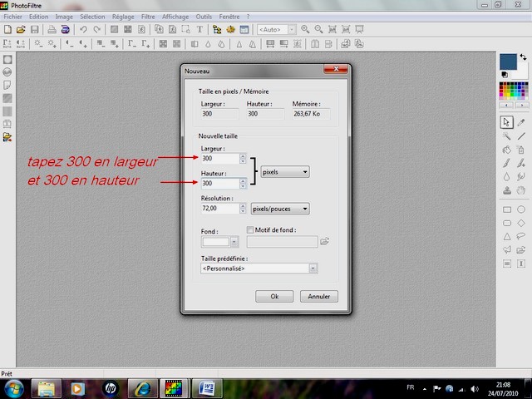Open the Auto zoom level dropdown
The width and height of the screenshot is (532, 399).
coord(292,30)
